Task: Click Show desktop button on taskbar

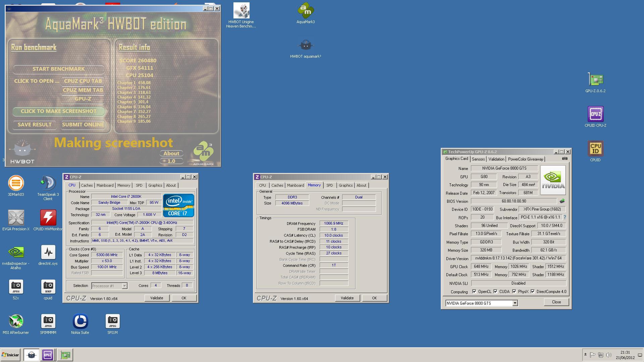Action: click(x=640, y=355)
